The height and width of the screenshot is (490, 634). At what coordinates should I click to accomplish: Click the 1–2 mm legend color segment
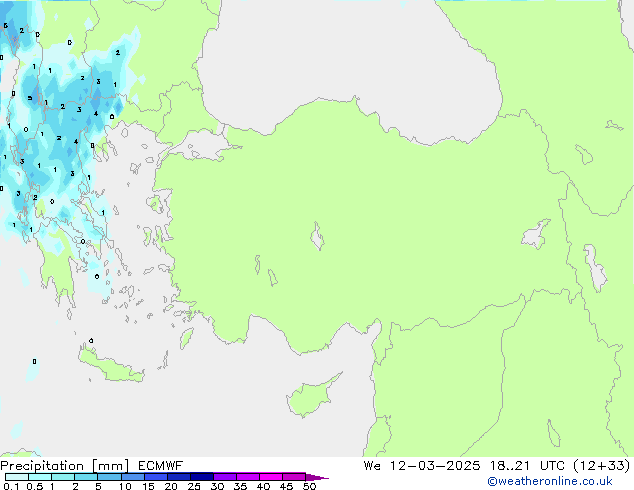tap(63, 477)
